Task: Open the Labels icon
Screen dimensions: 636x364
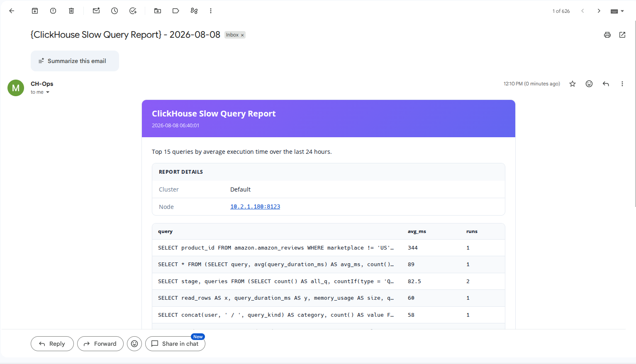Action: (x=176, y=11)
